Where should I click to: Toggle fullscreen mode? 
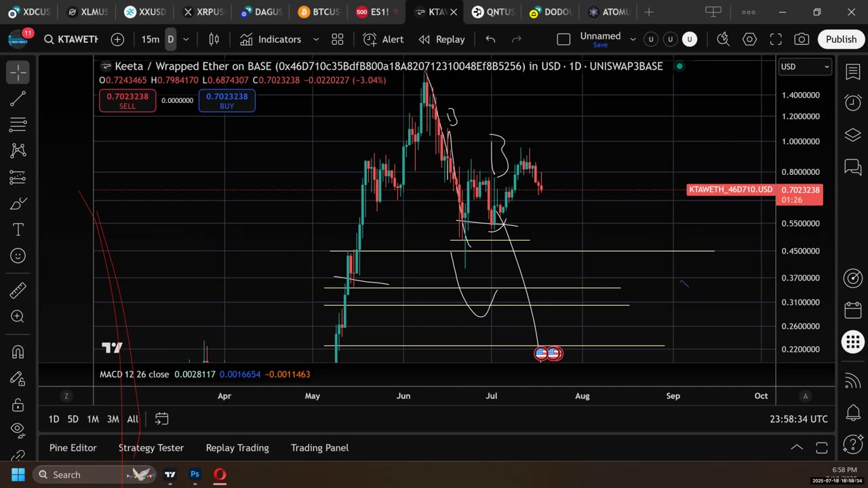(x=776, y=39)
